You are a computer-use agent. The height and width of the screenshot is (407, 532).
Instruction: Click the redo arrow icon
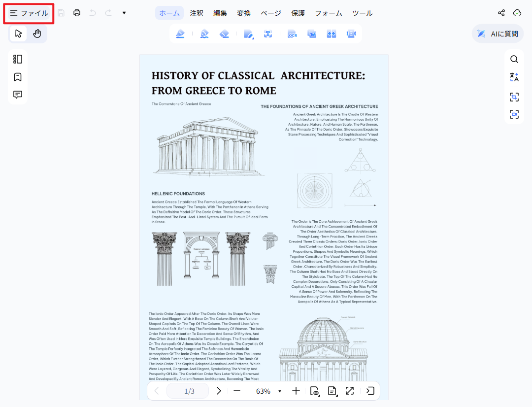(108, 13)
